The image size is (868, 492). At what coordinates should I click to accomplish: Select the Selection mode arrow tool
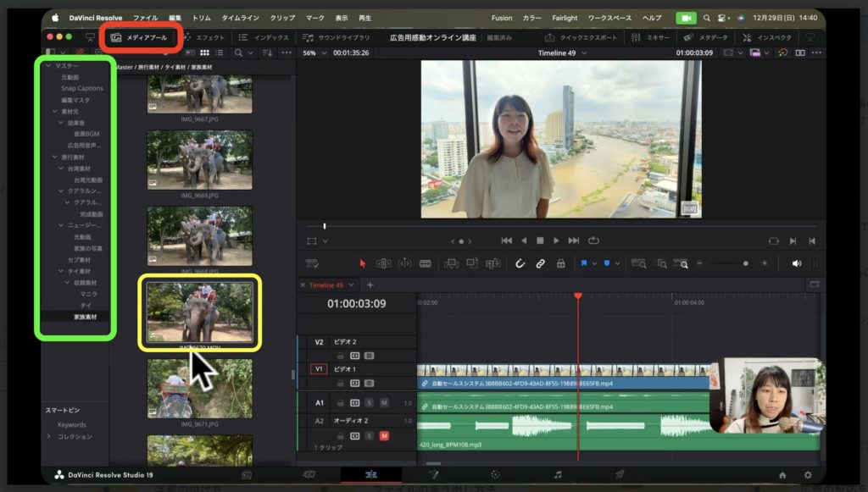coord(362,263)
